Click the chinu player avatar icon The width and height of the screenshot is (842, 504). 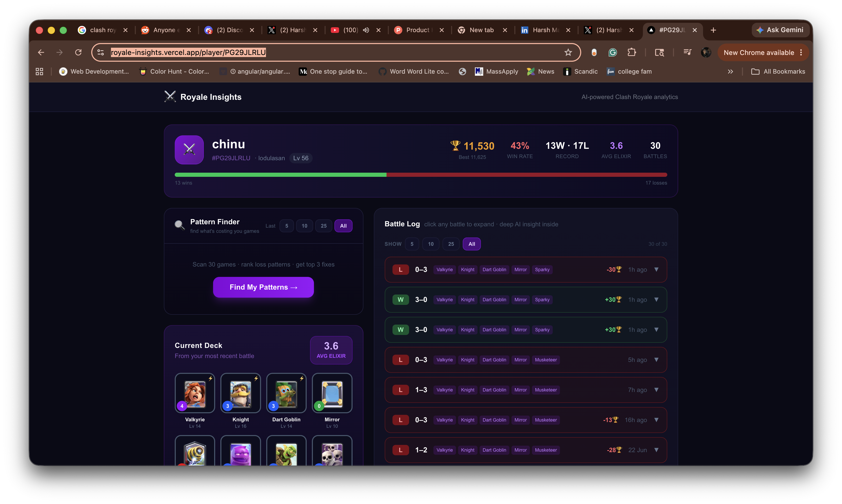(189, 149)
